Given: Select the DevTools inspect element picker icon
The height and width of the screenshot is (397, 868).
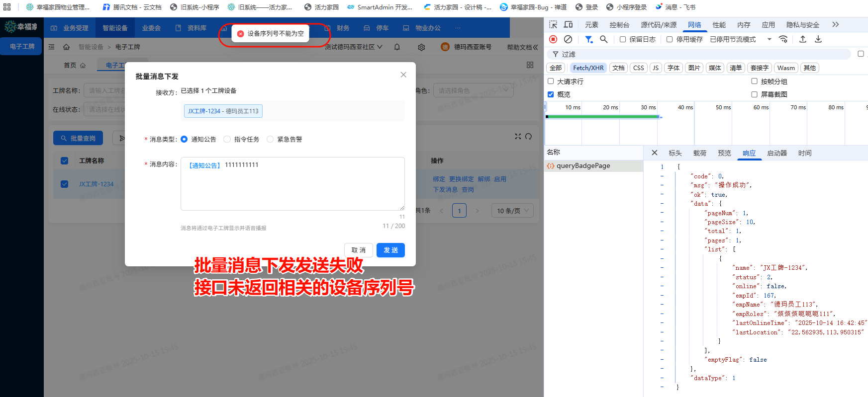Looking at the screenshot, I should click(x=553, y=25).
